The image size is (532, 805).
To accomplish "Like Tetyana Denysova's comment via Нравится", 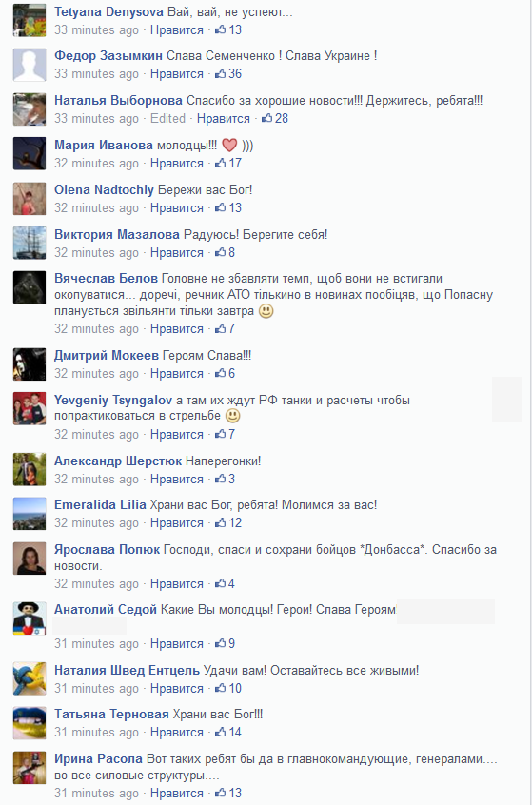I will (177, 30).
